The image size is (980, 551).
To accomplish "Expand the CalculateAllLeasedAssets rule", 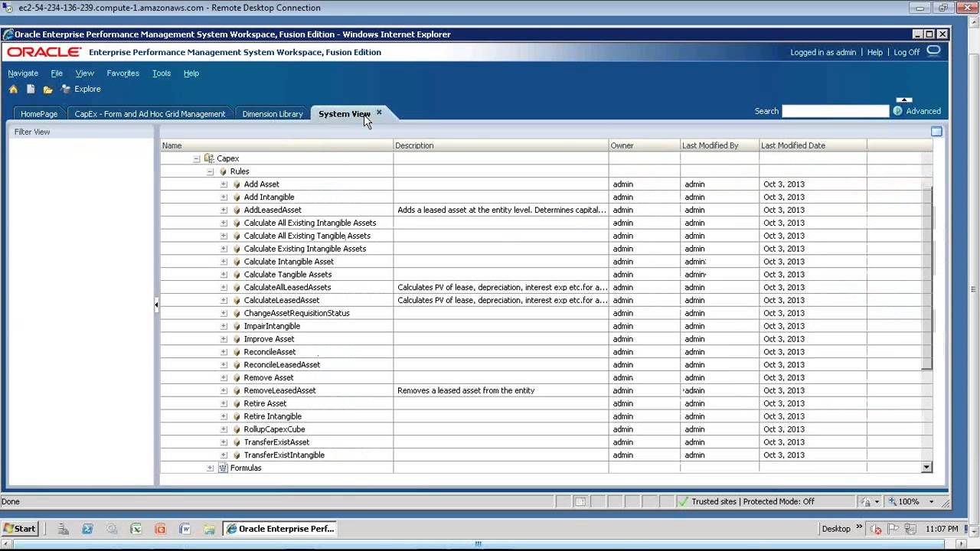I will click(x=224, y=288).
